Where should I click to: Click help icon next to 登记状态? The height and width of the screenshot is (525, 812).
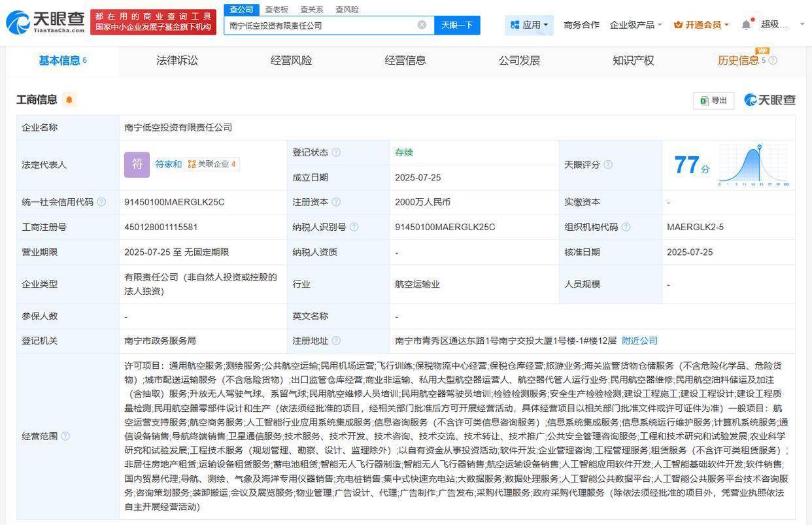click(x=336, y=152)
